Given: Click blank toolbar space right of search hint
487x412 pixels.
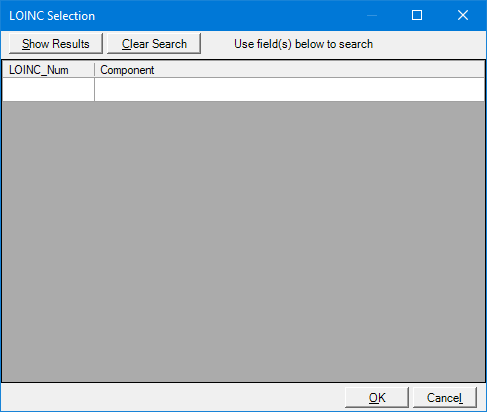Looking at the screenshot, I should 430,44.
